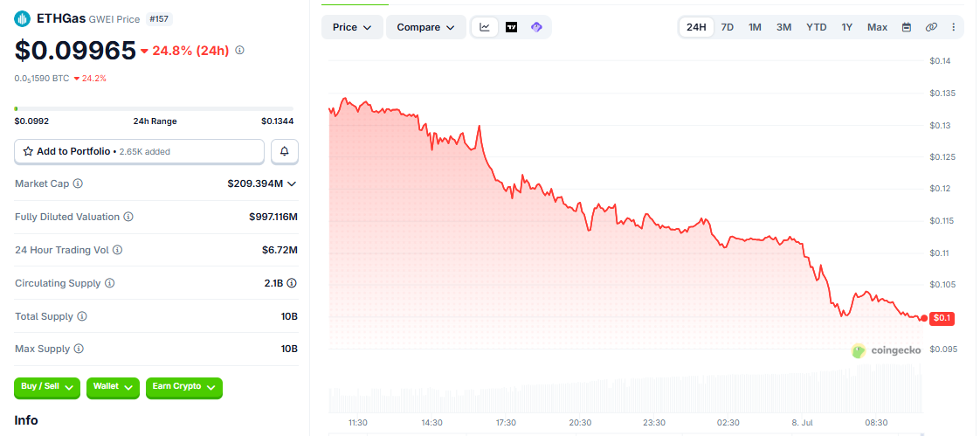
Task: Click the info icon beside 24h price change
Action: click(x=239, y=50)
